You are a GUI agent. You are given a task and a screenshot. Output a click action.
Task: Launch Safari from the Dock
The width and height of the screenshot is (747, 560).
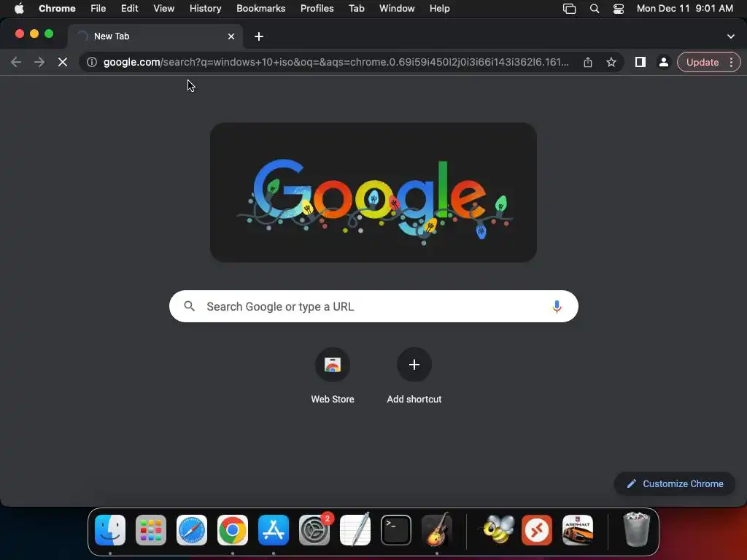(x=192, y=530)
